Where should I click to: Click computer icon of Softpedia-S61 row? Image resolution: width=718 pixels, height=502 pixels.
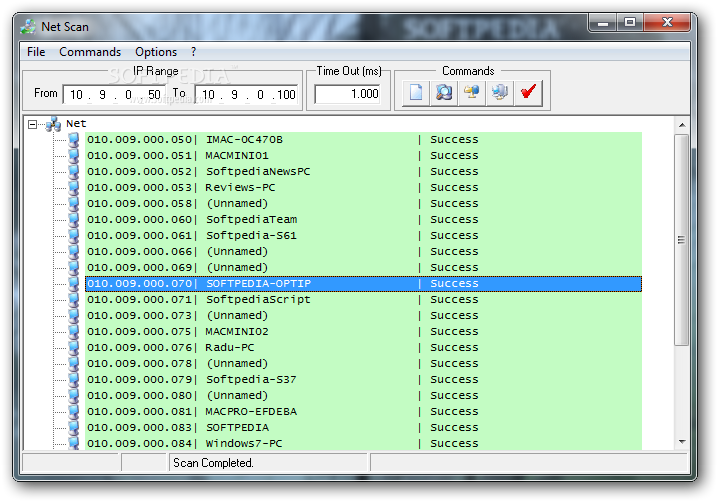point(74,236)
